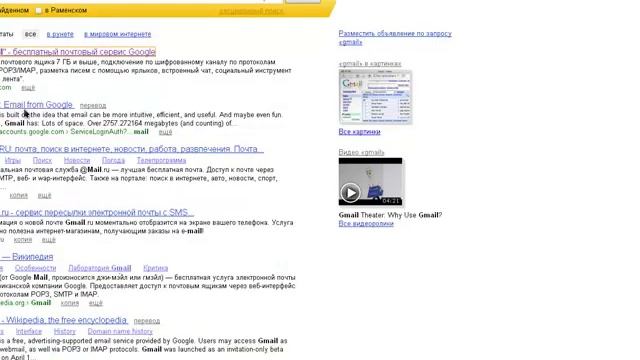This screenshot has width=640, height=360.
Task: Open the «Domain name history» link
Action: [x=120, y=331]
